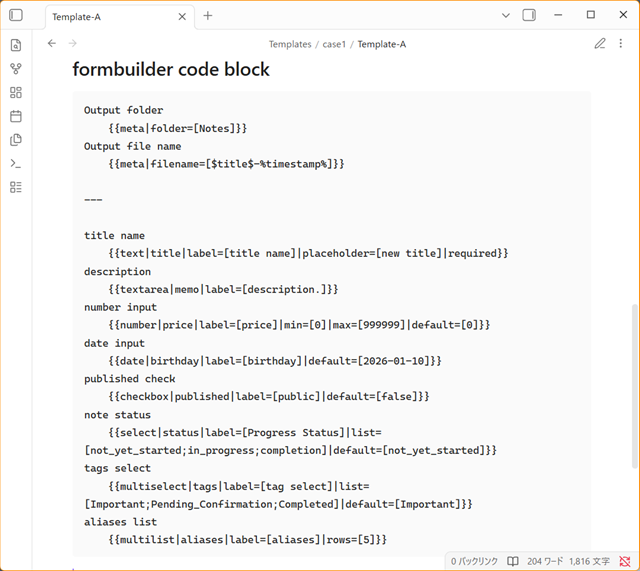Switch to editing mode with pencil icon
The height and width of the screenshot is (571, 640).
pyautogui.click(x=600, y=44)
